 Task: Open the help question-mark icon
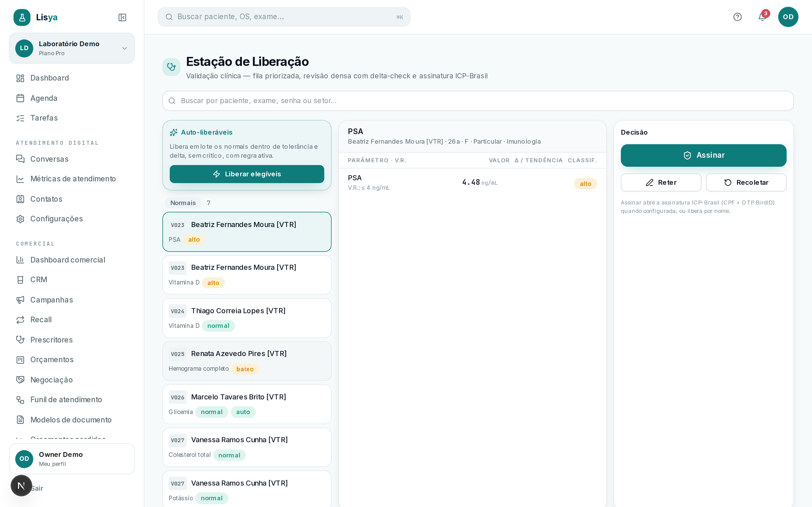737,17
